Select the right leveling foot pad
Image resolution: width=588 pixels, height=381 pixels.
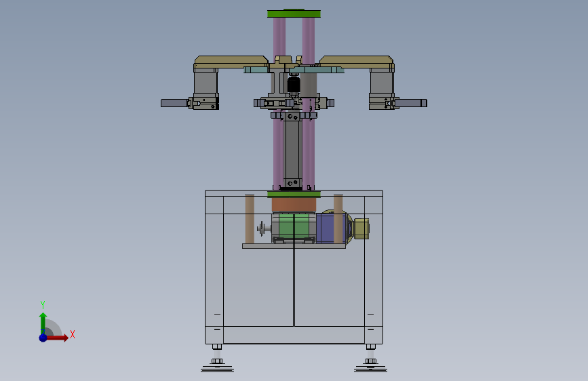(x=370, y=369)
